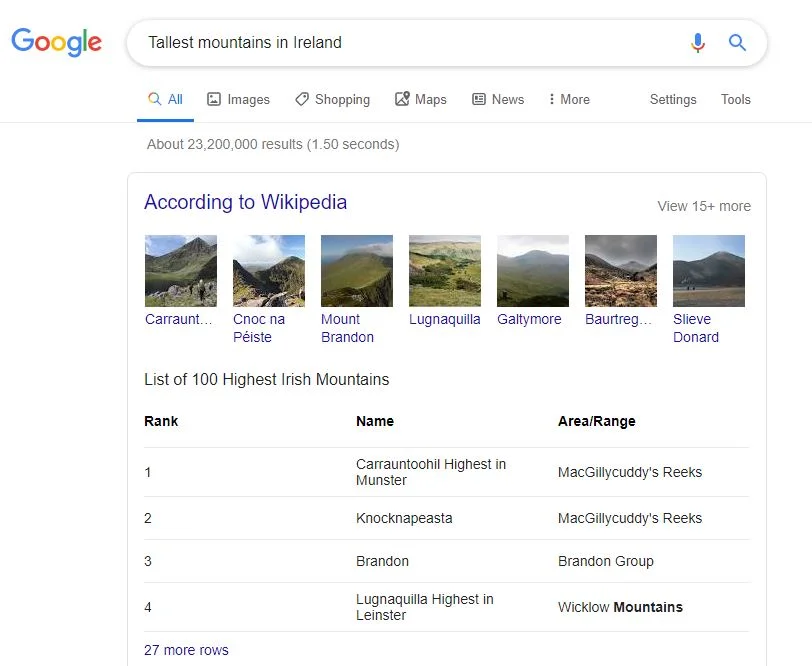Open search Settings
This screenshot has height=666, width=812.
point(672,99)
